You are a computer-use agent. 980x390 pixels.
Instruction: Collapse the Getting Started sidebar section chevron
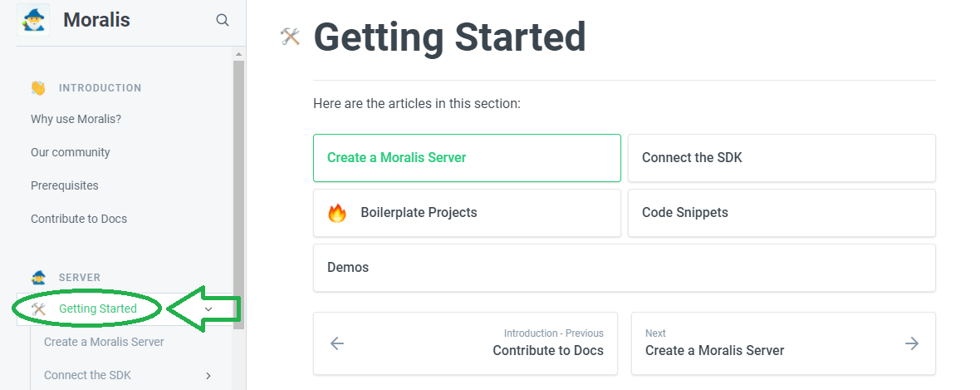point(208,309)
